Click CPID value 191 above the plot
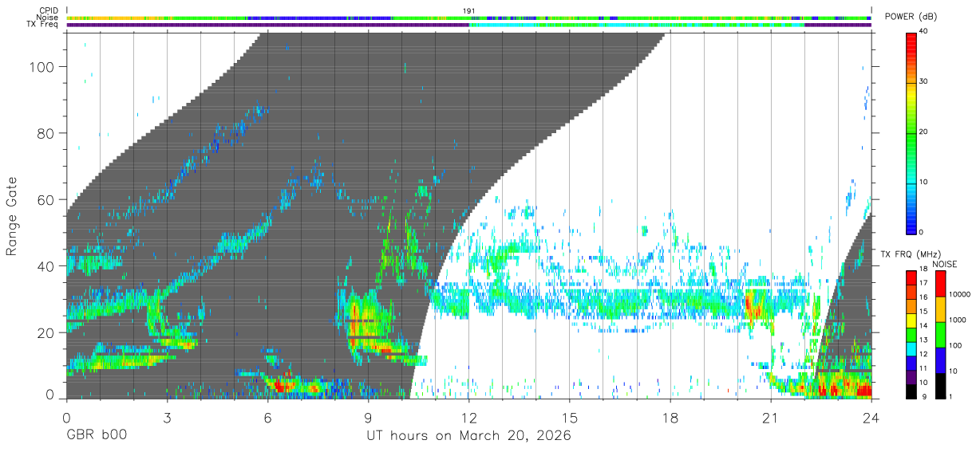 click(468, 10)
